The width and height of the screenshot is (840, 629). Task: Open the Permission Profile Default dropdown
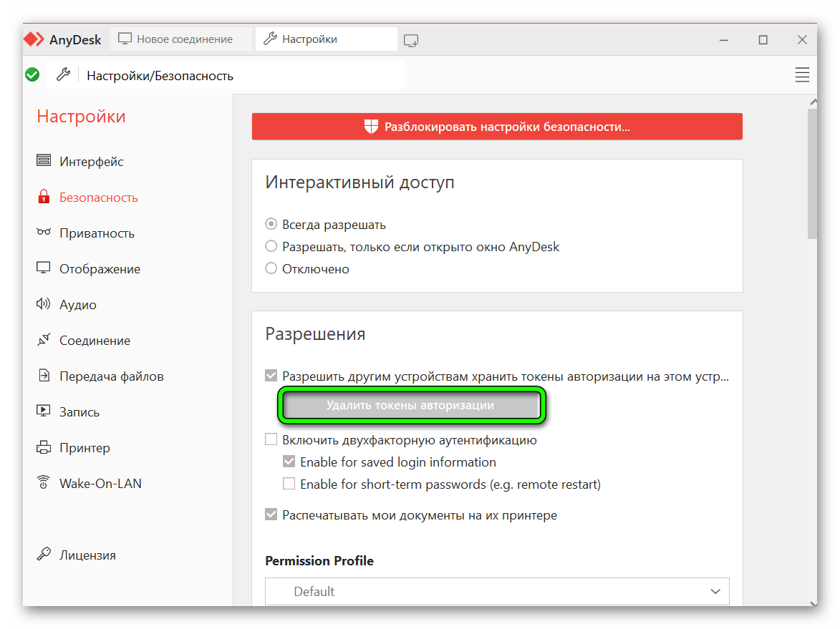point(497,591)
